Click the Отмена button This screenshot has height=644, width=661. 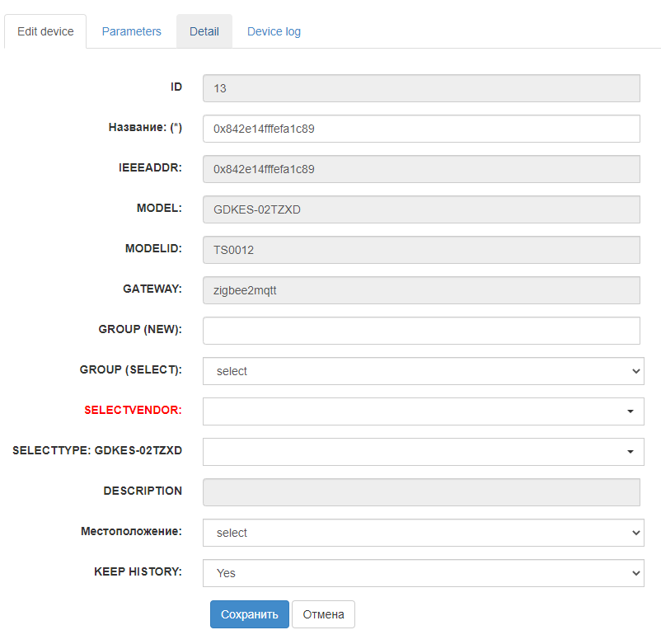click(323, 614)
